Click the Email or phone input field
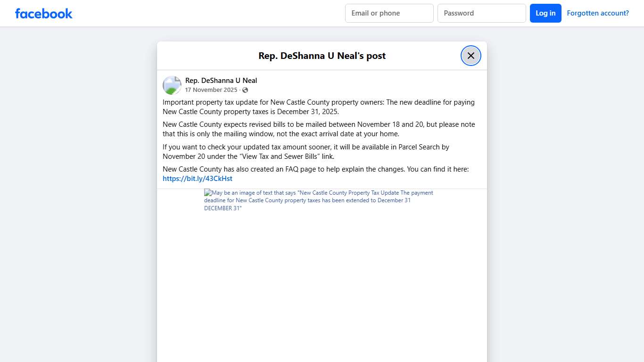 coord(389,13)
